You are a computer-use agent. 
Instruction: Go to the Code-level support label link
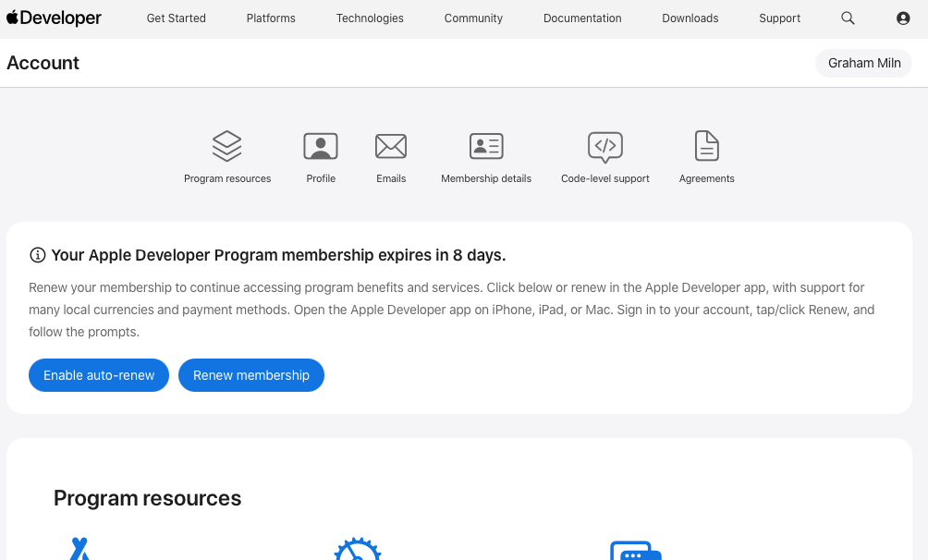[x=604, y=178]
